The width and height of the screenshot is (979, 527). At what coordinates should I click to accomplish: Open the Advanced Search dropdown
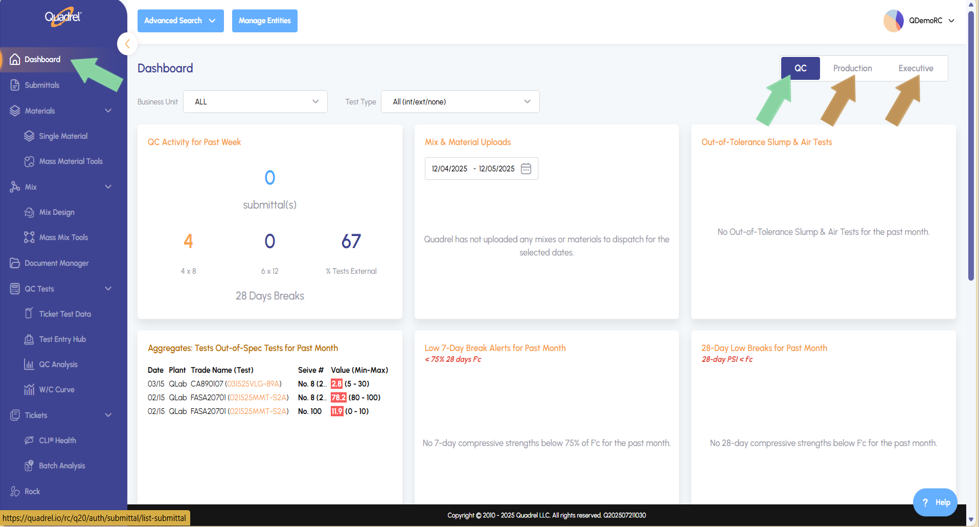(180, 21)
